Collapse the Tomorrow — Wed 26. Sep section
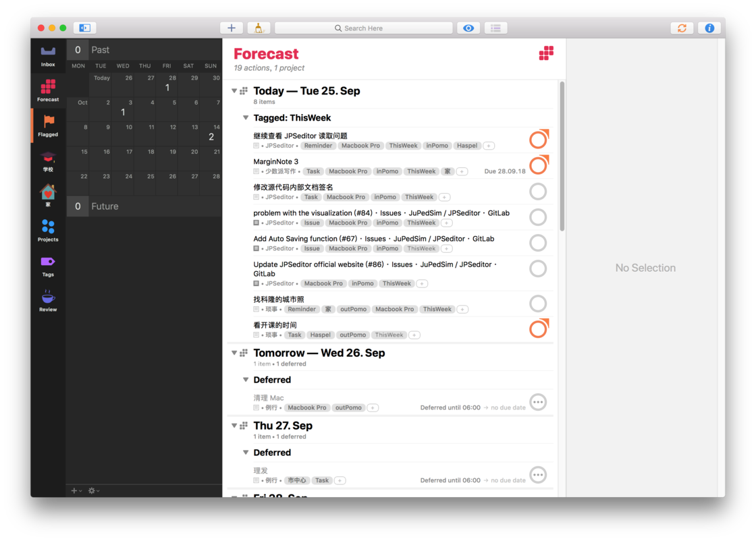 tap(235, 353)
